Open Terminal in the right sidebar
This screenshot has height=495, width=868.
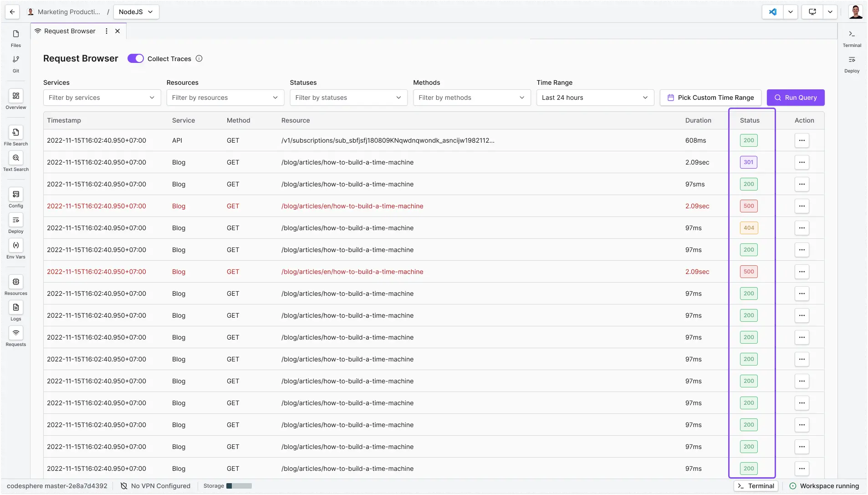852,38
